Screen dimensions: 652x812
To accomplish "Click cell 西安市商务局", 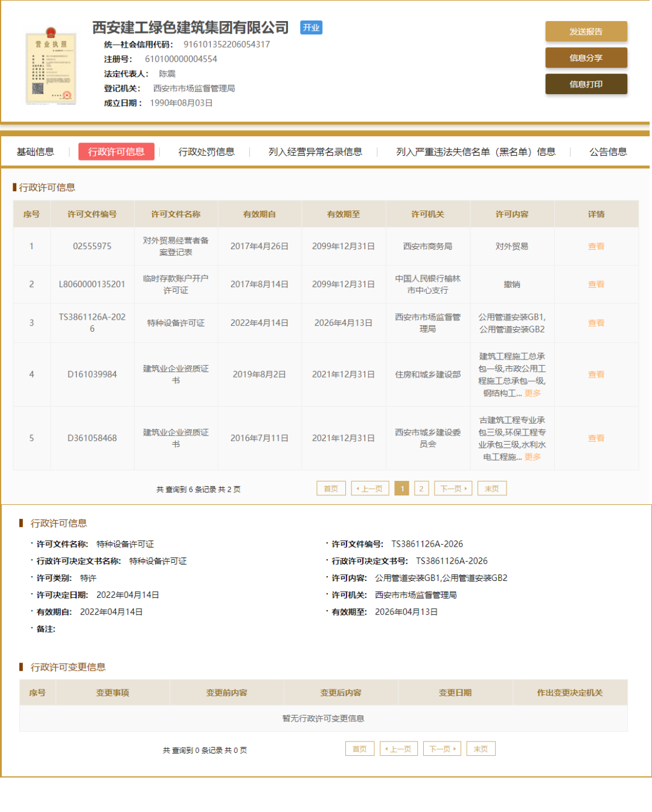I will (428, 246).
